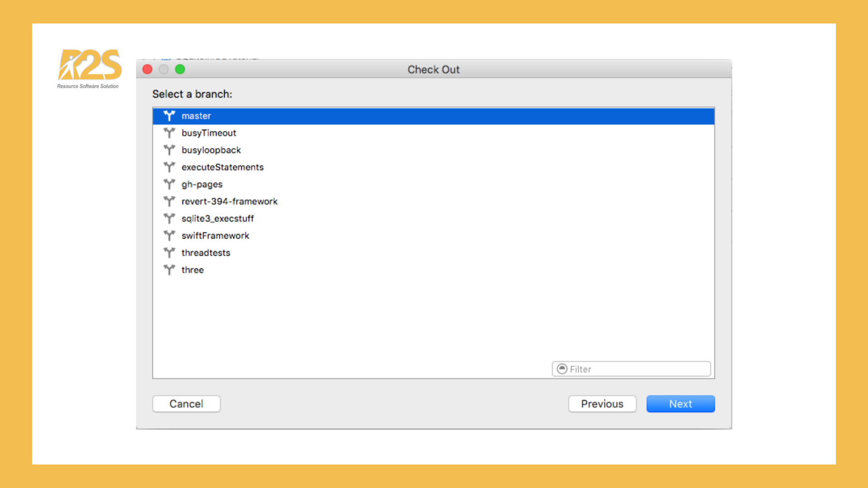
Task: Select the three branch
Action: pyautogui.click(x=193, y=270)
